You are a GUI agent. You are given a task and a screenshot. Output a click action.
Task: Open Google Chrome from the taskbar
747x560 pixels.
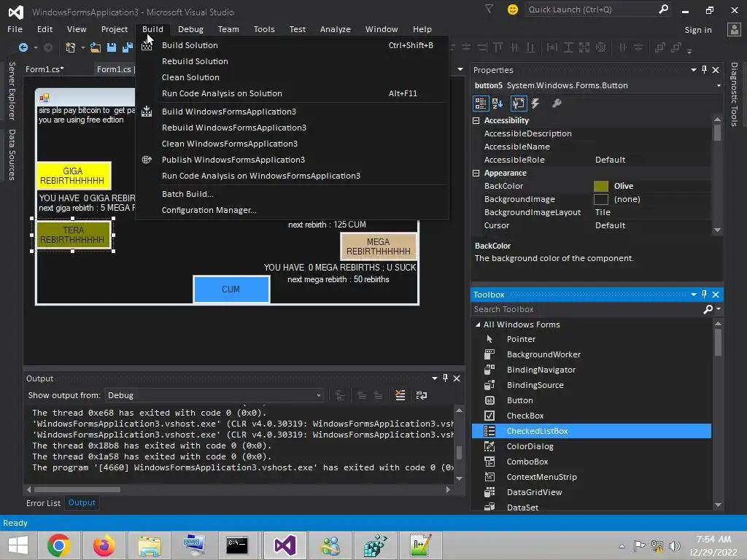click(58, 545)
